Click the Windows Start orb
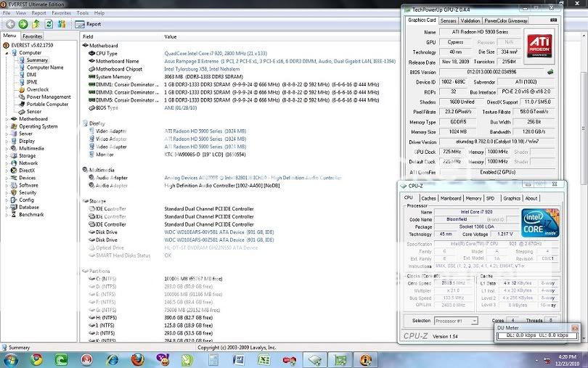This screenshot has height=368, width=588. point(10,360)
